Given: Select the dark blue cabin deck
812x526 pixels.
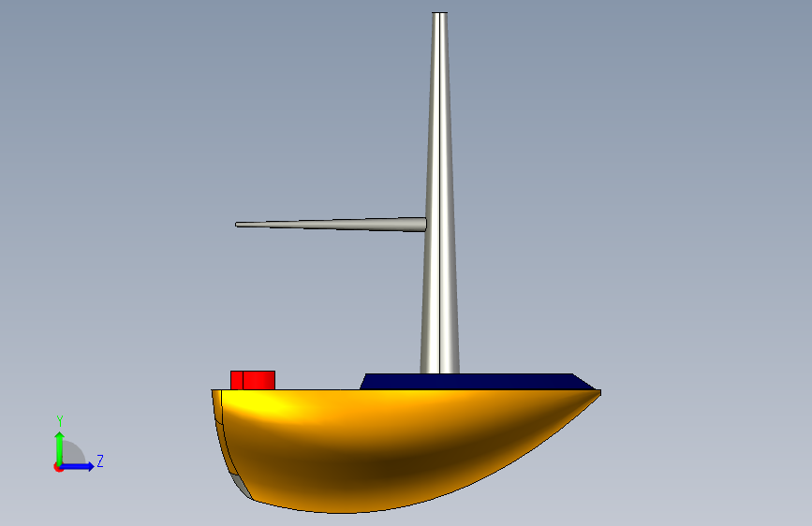Looking at the screenshot, I should [x=478, y=382].
